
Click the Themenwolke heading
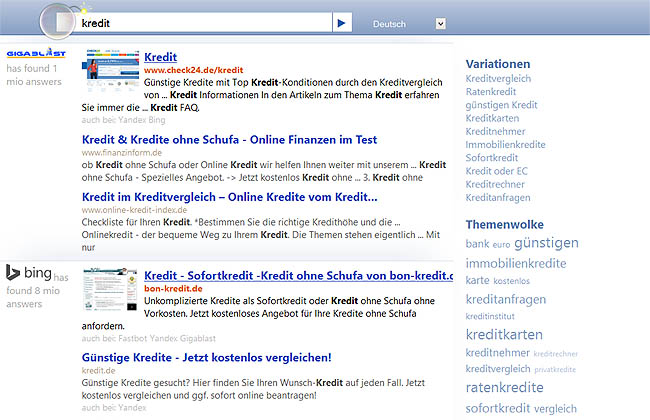click(x=504, y=225)
